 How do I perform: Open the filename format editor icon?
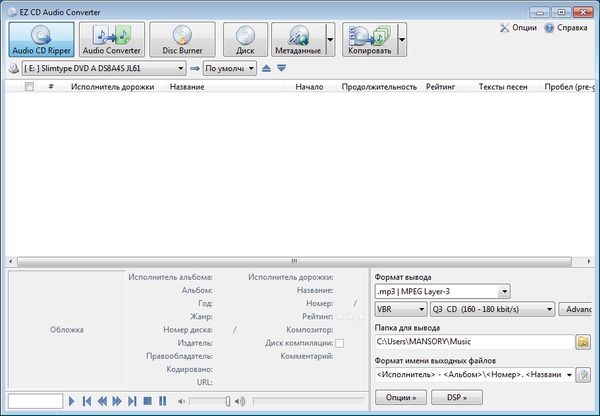[583, 375]
